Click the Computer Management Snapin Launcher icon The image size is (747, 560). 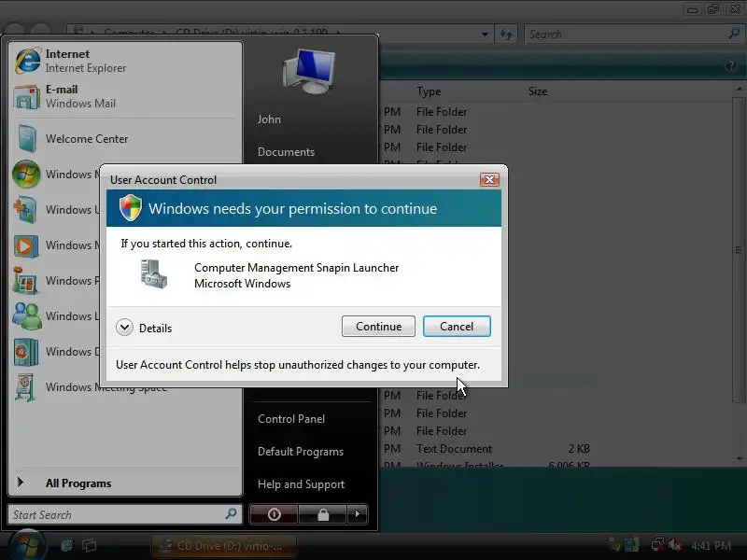pos(154,273)
